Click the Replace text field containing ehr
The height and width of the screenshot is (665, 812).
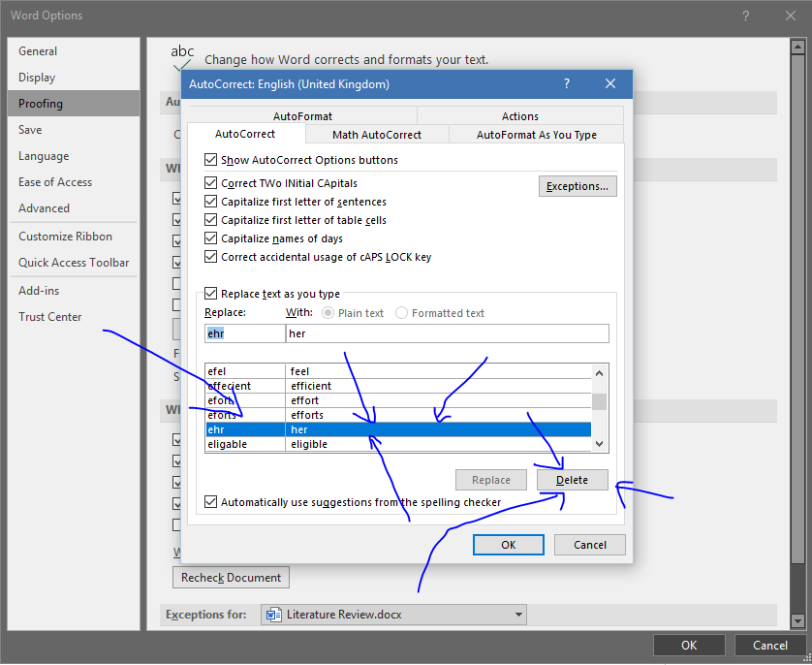click(245, 333)
